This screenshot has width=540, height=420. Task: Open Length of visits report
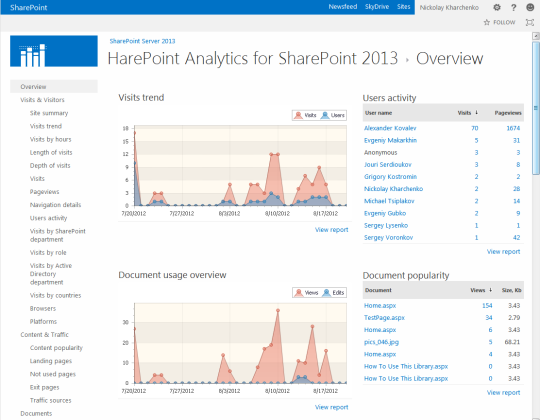click(x=51, y=152)
